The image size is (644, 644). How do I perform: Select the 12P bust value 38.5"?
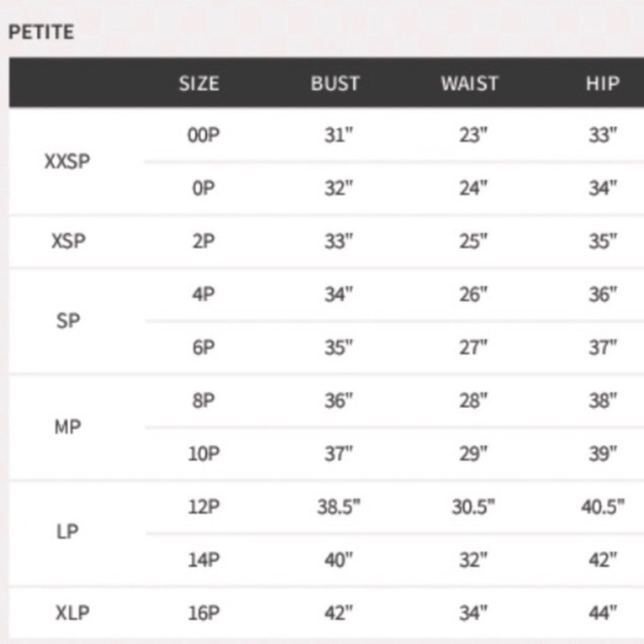[x=339, y=507]
